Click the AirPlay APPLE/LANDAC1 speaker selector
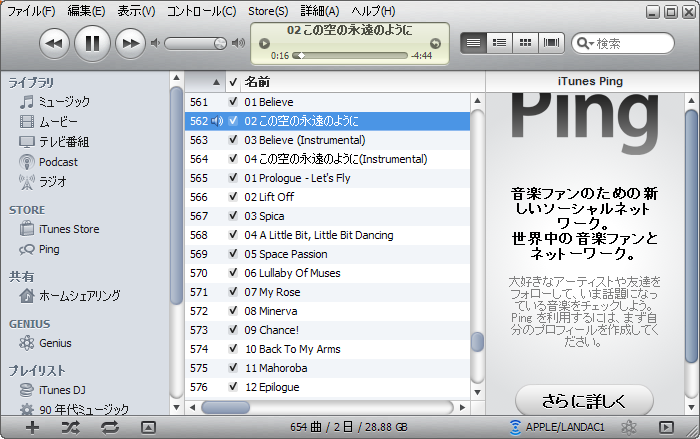This screenshot has width=700, height=439. click(557, 427)
